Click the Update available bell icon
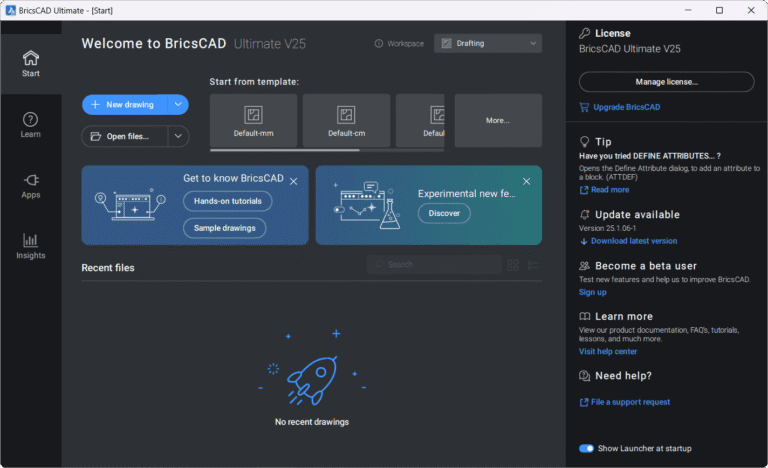 584,215
